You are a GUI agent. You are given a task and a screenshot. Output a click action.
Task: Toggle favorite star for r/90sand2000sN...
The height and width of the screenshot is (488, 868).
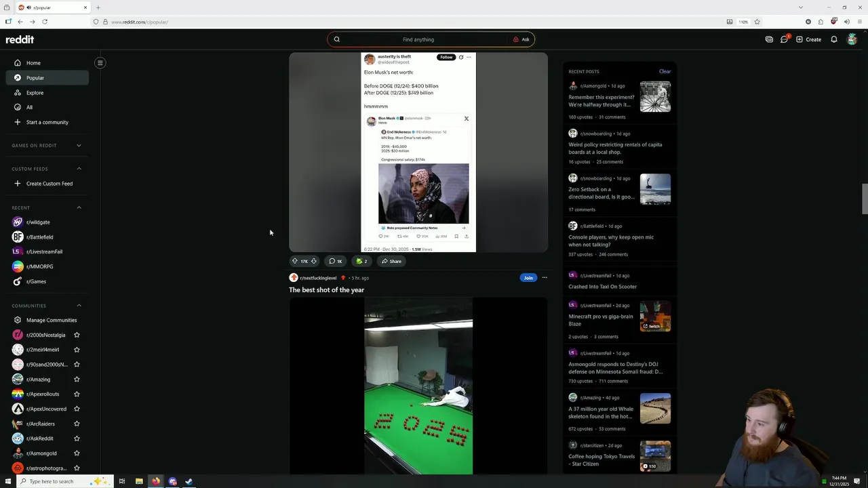pyautogui.click(x=77, y=365)
